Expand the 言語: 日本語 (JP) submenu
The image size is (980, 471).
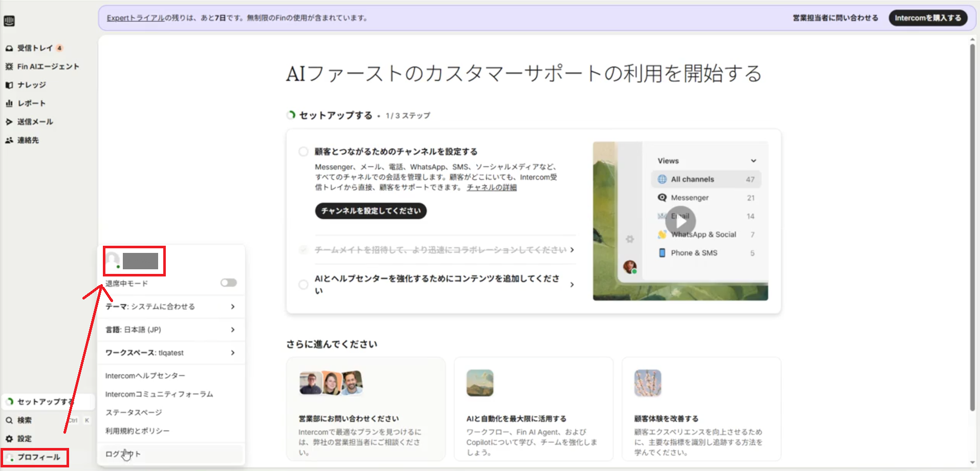pyautogui.click(x=171, y=330)
